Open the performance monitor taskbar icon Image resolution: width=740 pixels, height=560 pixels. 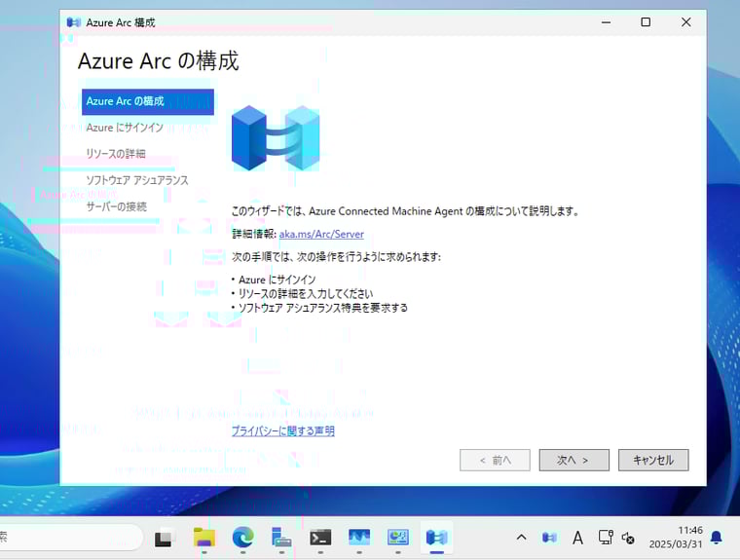click(359, 538)
